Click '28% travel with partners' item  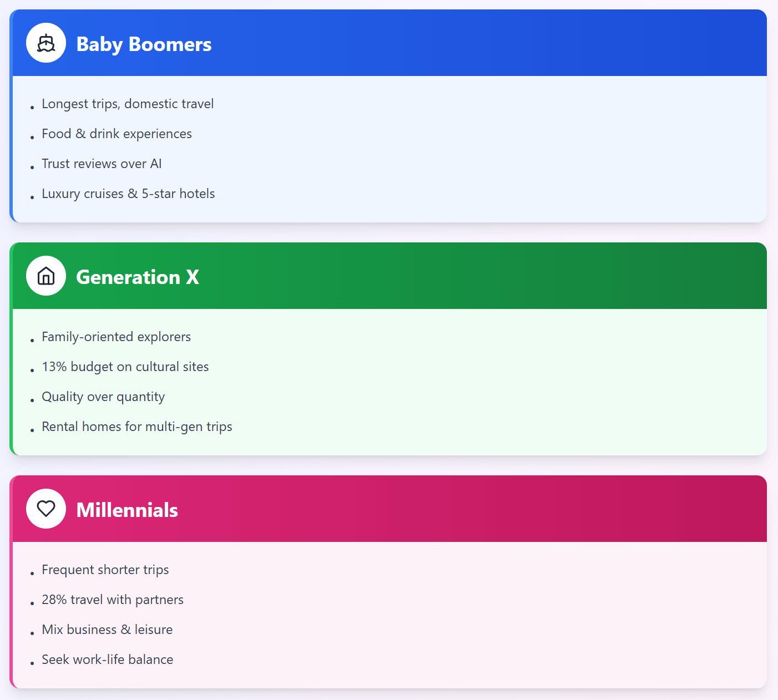112,600
